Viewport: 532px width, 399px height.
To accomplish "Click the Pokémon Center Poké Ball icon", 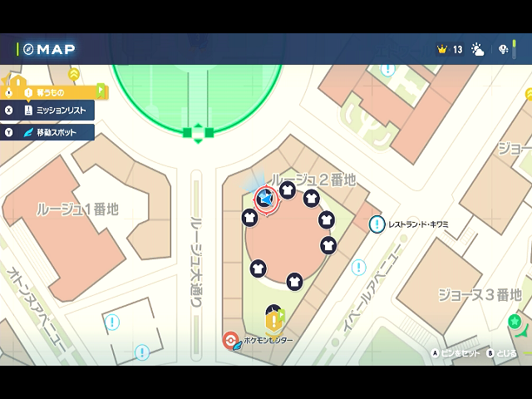I will 230,339.
